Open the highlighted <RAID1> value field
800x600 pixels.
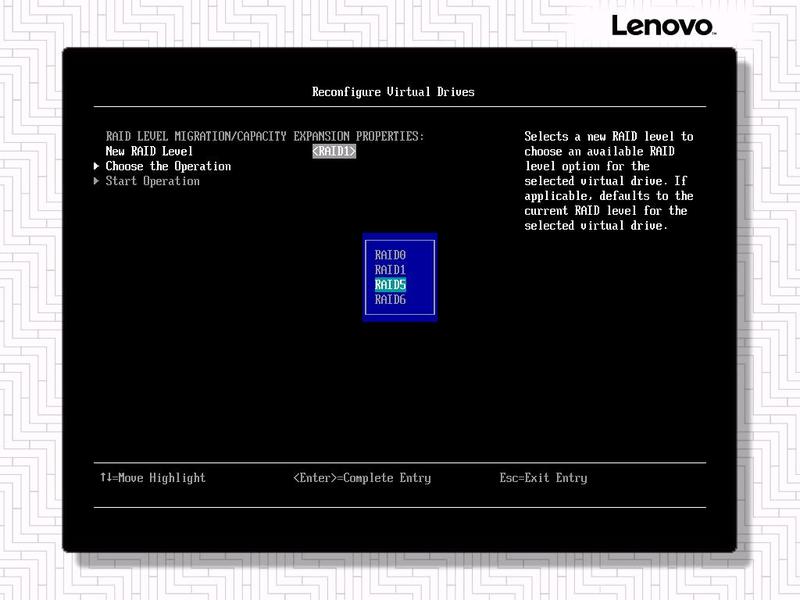(334, 151)
